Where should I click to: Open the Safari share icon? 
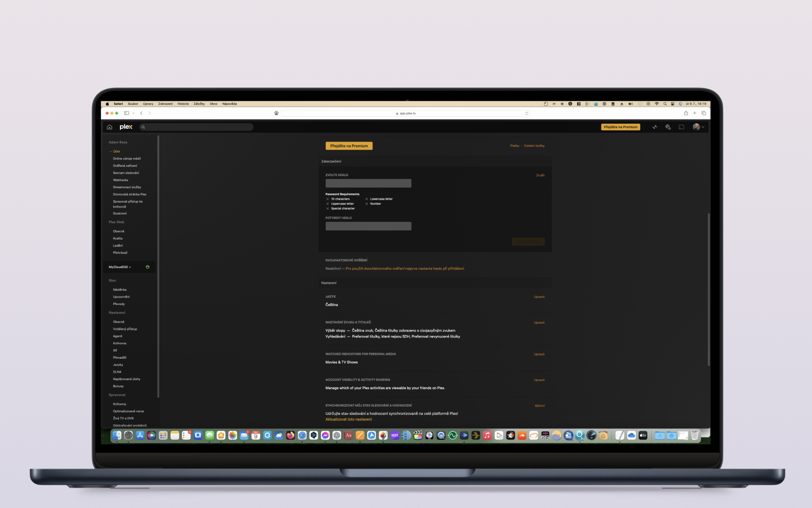click(686, 113)
